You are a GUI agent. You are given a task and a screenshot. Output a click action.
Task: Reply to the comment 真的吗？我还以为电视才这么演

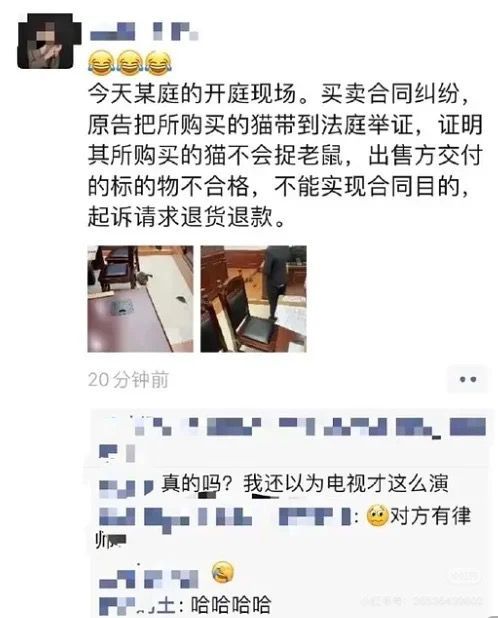pos(305,484)
